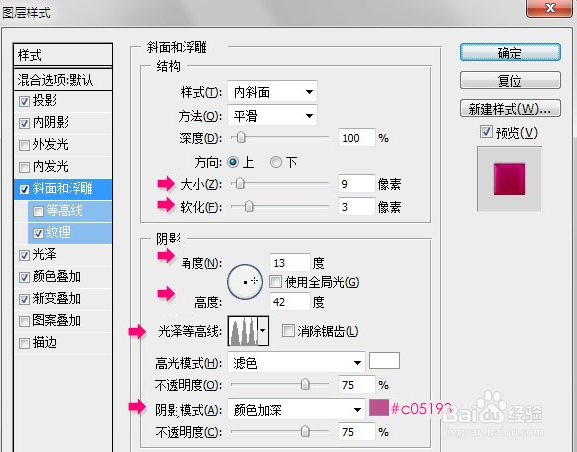Screen dimensions: 577x452
Task: Select the 描边 stroke list item
Action: [x=63, y=343]
